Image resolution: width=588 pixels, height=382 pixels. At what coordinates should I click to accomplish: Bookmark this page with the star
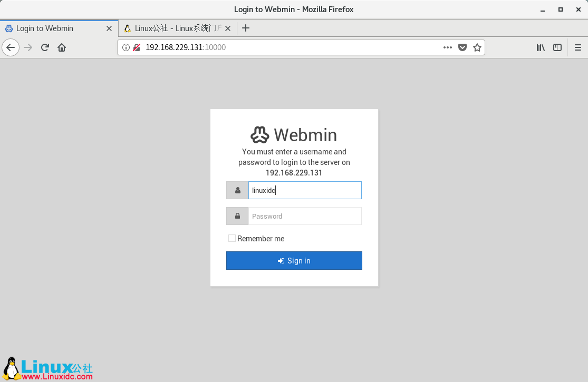[x=477, y=47]
